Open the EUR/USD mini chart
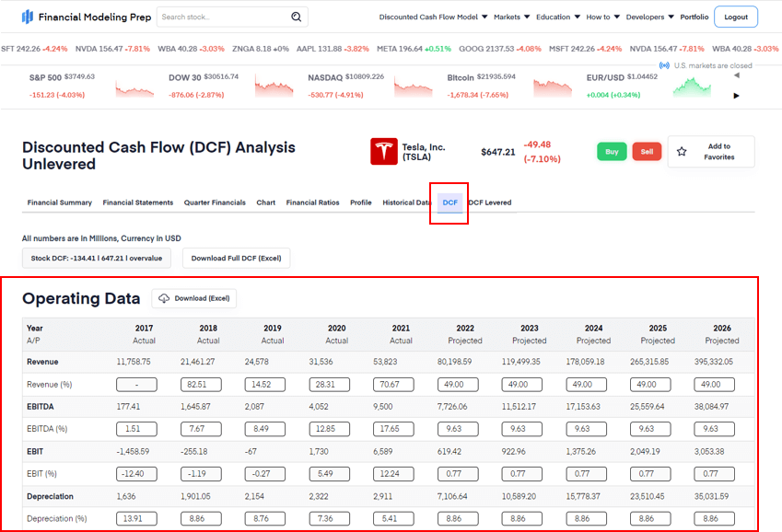782x532 pixels. (x=692, y=87)
